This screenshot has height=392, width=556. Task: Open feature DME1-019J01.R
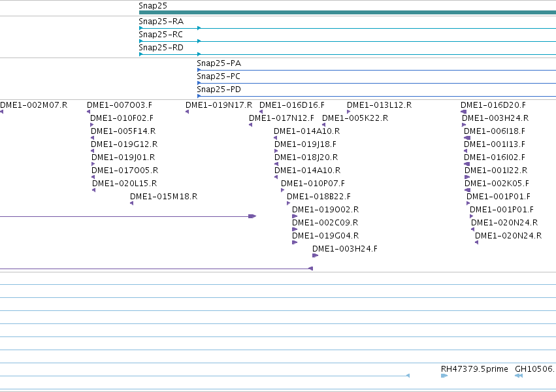[123, 157]
